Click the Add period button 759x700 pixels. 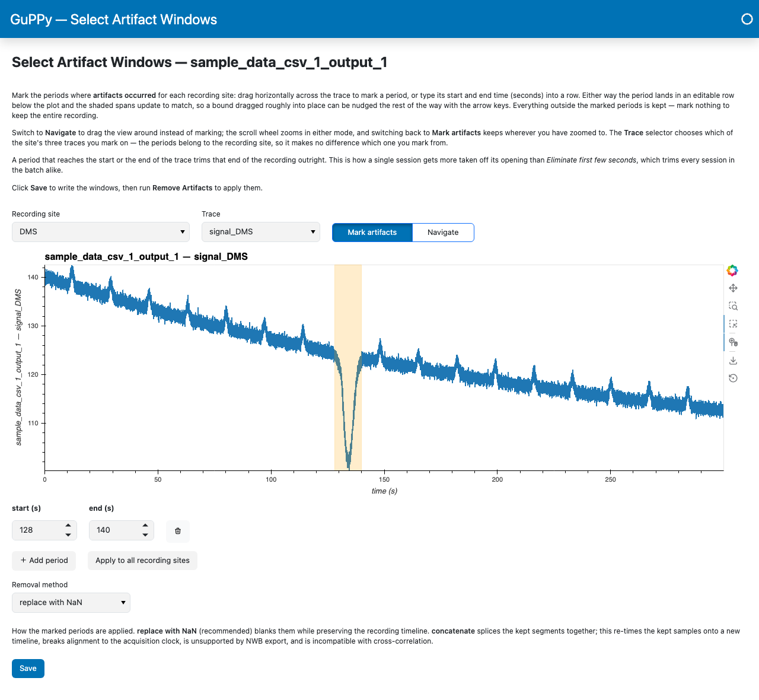pos(44,561)
